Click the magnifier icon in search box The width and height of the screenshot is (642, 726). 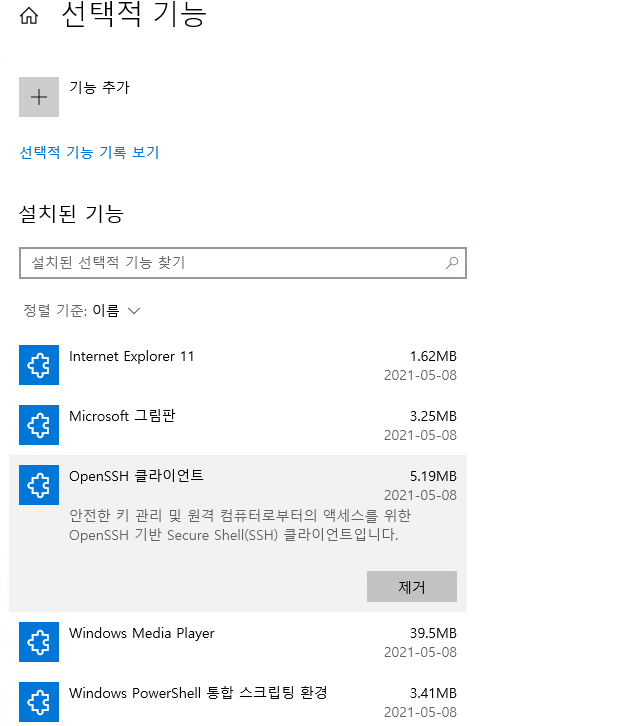452,263
